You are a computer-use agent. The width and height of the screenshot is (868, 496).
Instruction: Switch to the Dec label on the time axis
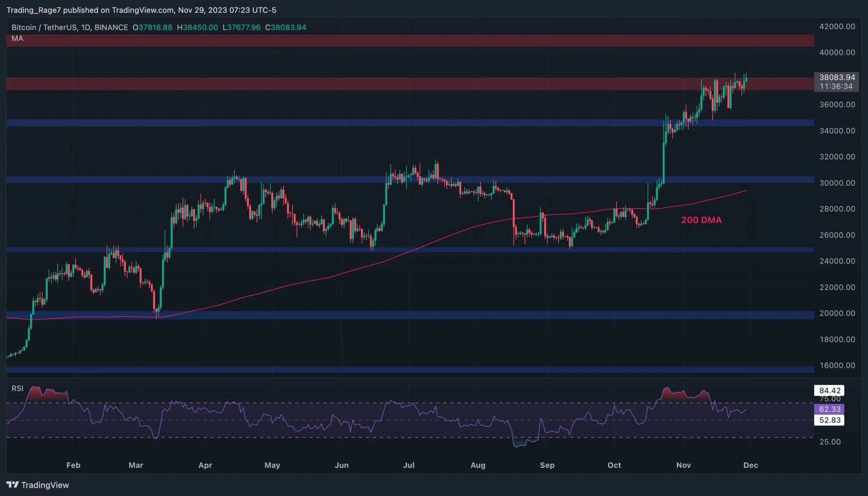(x=751, y=466)
